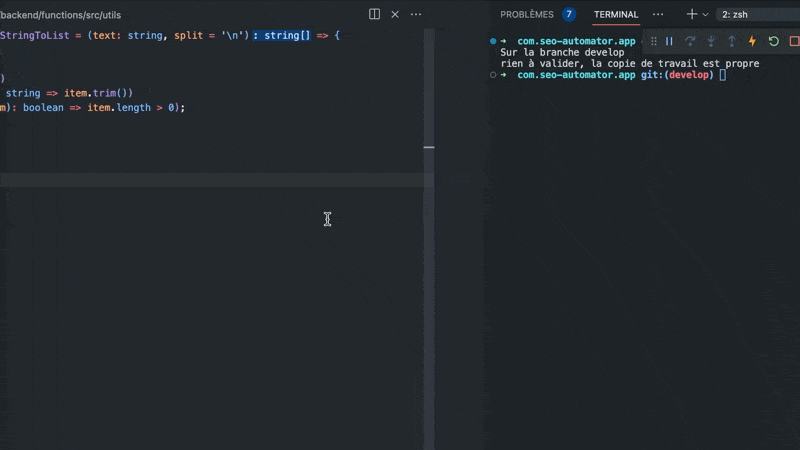Open the editor more actions menu
The height and width of the screenshot is (450, 800).
click(416, 14)
